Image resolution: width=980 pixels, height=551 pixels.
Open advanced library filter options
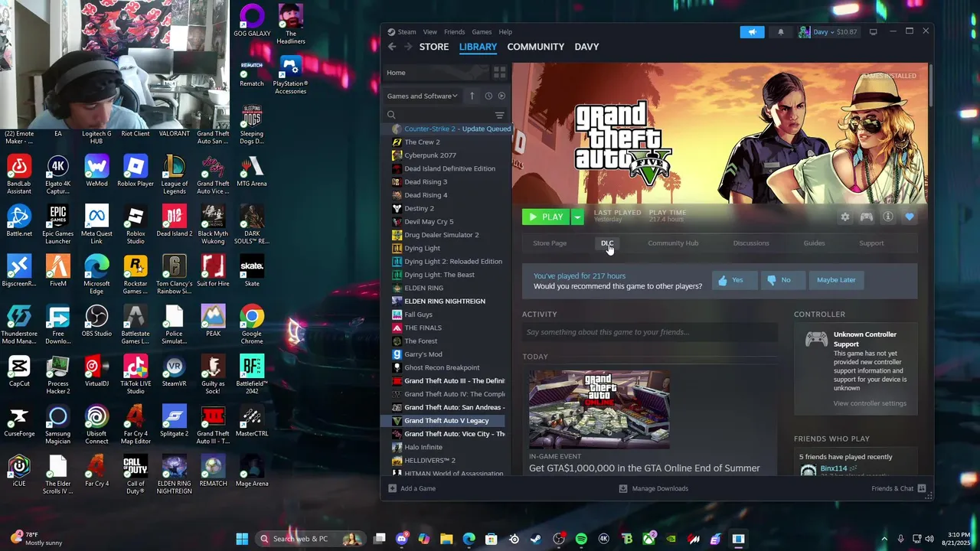click(x=499, y=115)
